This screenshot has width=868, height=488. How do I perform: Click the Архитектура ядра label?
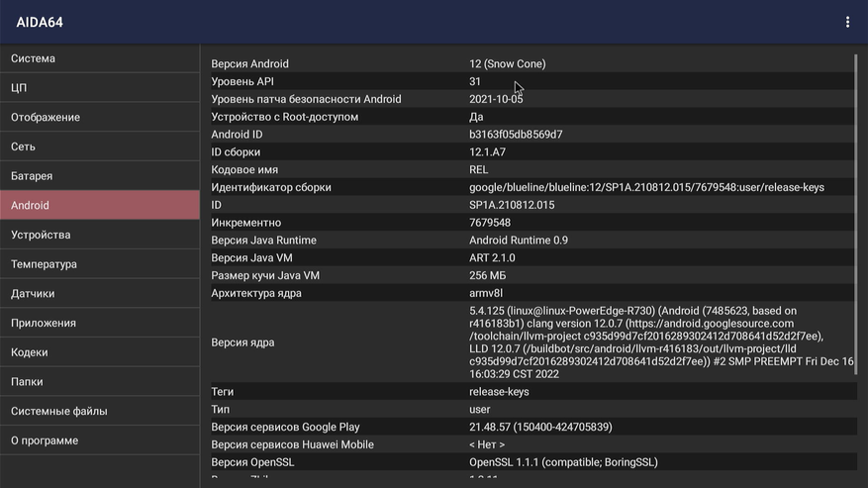click(255, 293)
